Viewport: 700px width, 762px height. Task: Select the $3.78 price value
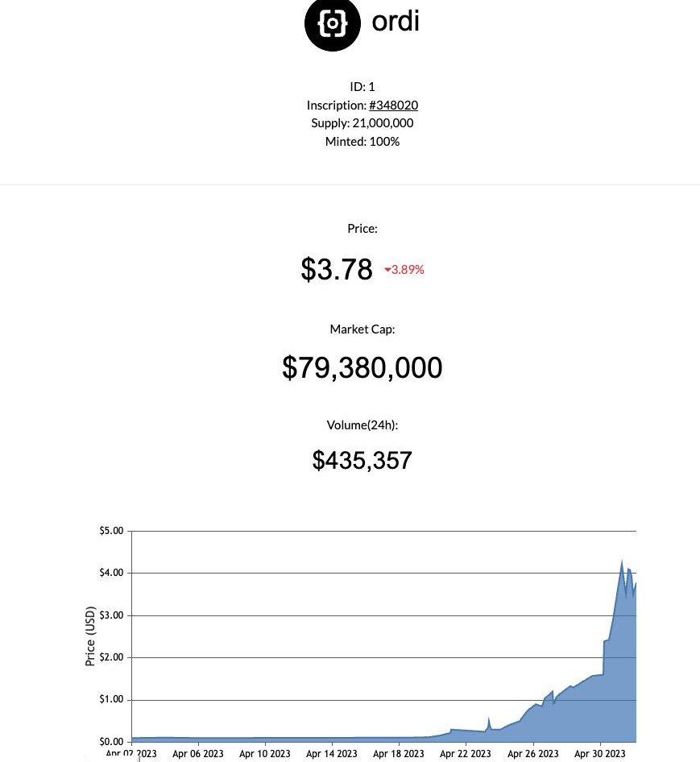pyautogui.click(x=337, y=269)
